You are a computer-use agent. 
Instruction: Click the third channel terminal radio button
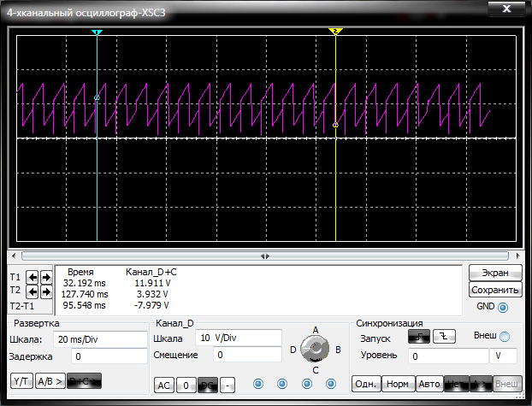(x=307, y=384)
